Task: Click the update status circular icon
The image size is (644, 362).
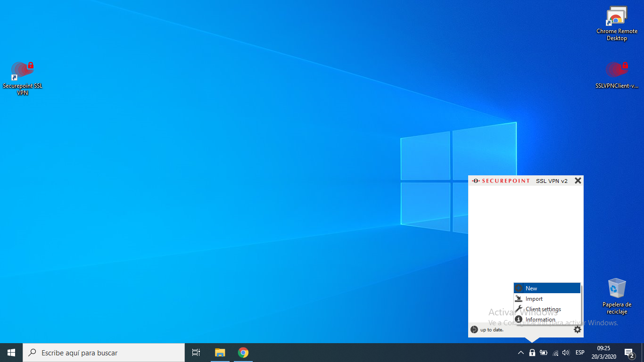Action: [474, 329]
